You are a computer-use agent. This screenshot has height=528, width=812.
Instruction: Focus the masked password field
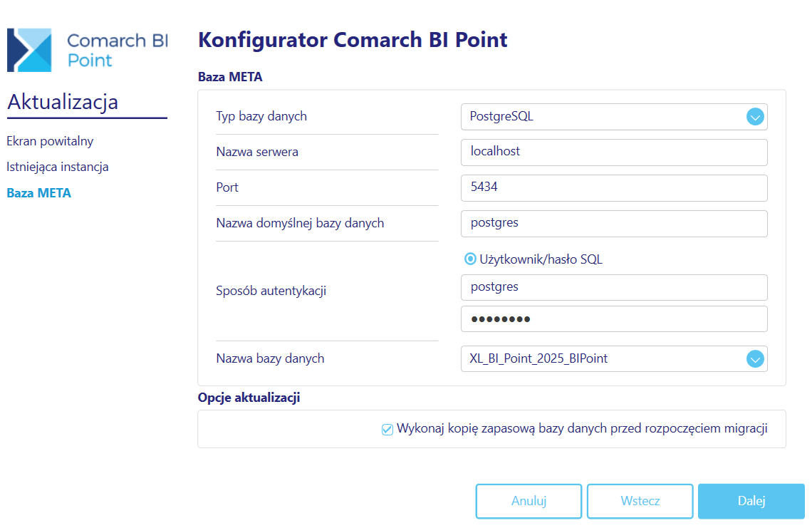613,319
